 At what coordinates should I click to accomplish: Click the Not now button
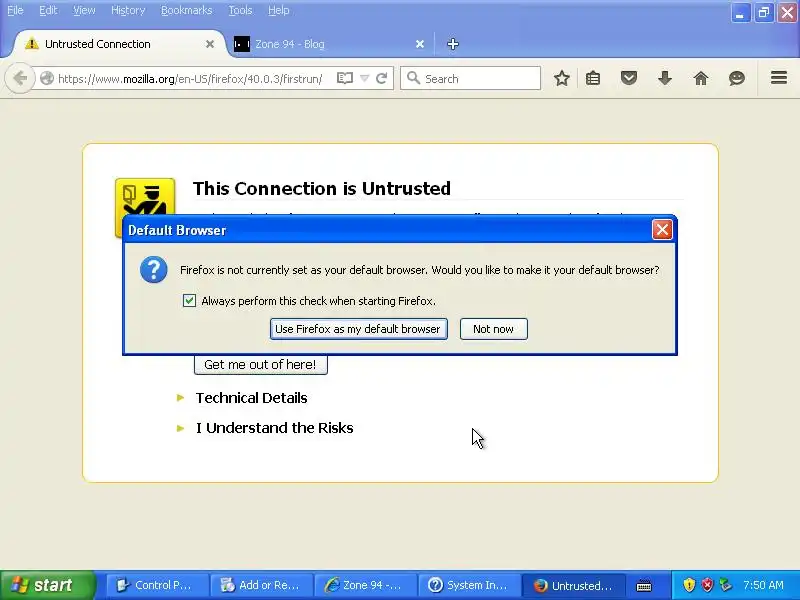click(x=493, y=329)
